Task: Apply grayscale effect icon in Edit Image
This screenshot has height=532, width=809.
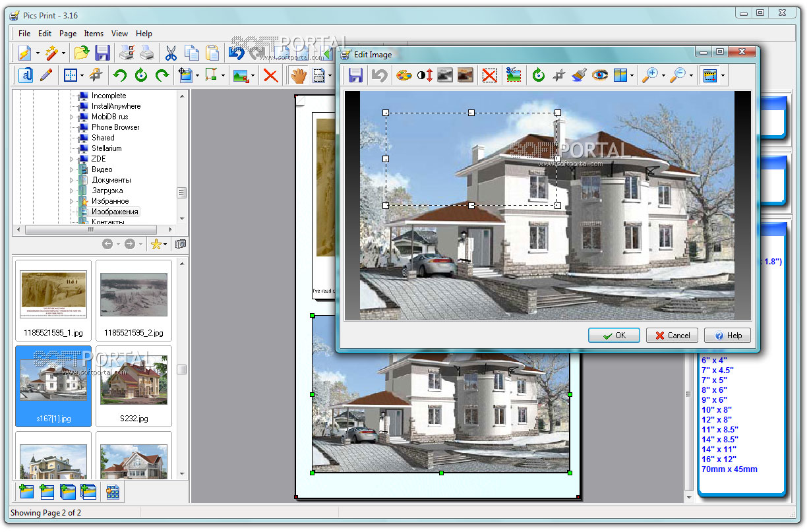Action: [445, 75]
